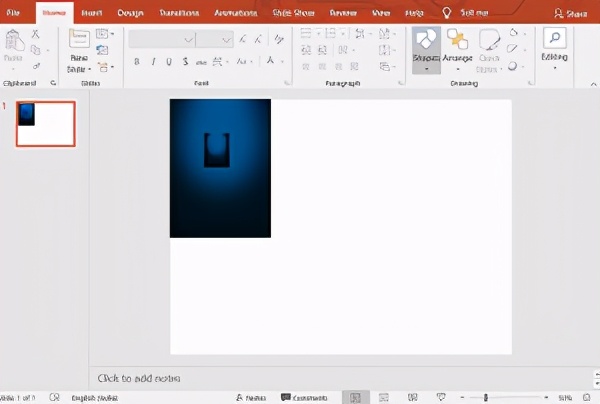600x404 pixels.
Task: Click the Numbering list icon
Action: click(x=331, y=34)
